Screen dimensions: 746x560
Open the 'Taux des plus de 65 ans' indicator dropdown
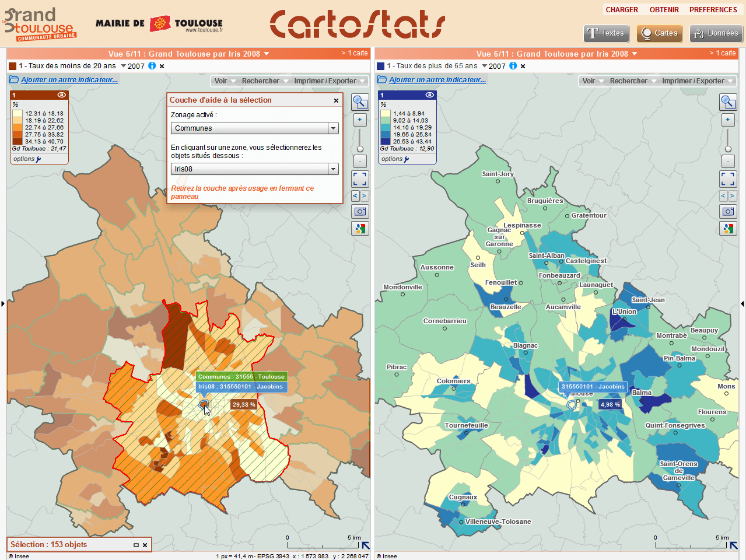click(485, 66)
